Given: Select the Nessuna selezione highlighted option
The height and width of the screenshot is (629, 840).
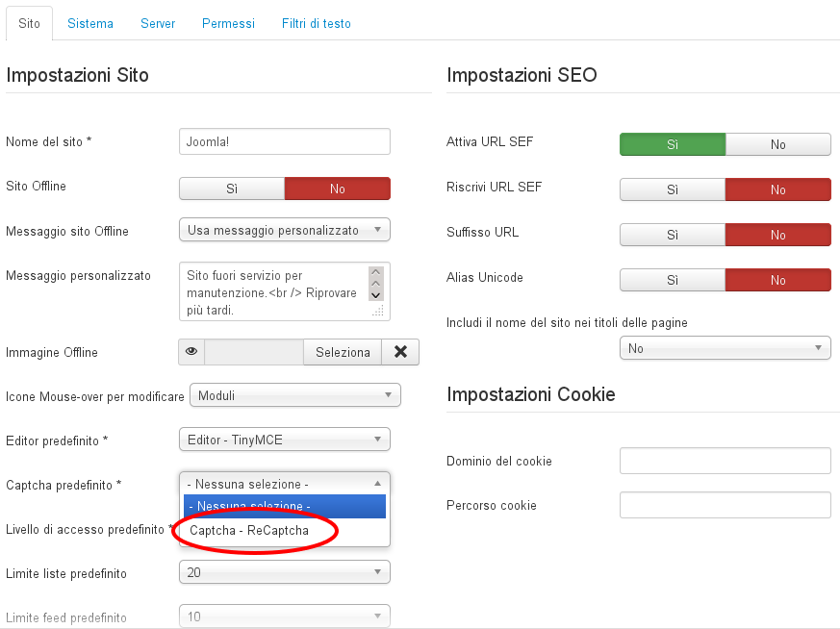Looking at the screenshot, I should click(x=285, y=506).
